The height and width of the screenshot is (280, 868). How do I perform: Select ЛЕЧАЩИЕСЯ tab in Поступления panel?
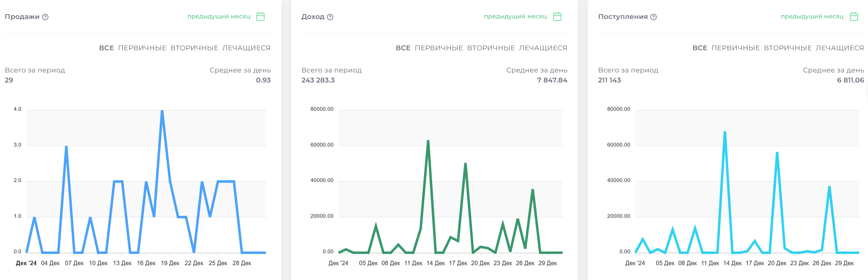840,48
